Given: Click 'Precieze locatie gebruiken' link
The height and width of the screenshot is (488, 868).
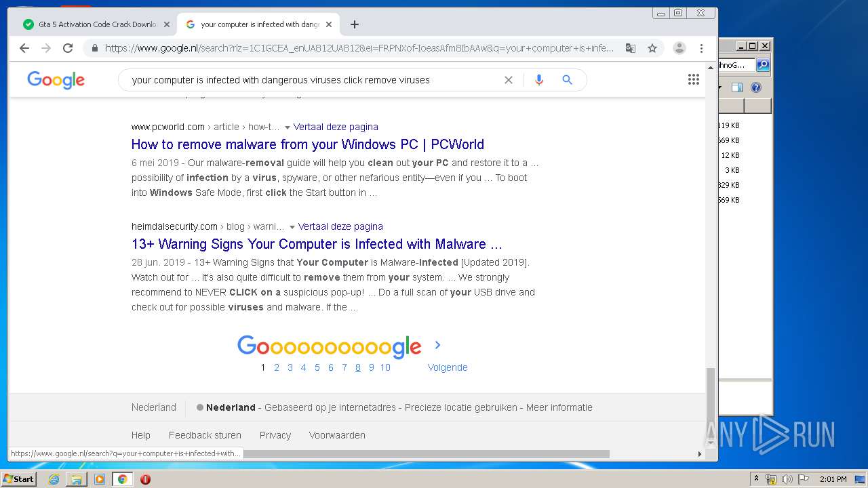Looking at the screenshot, I should pos(461,407).
